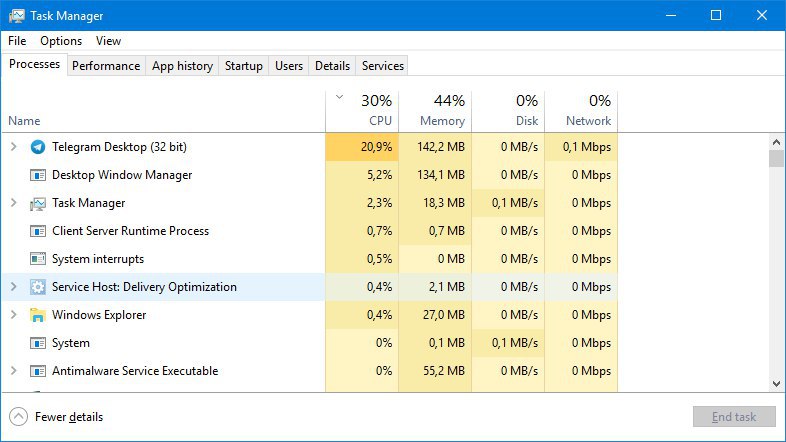Open the View menu
This screenshot has width=786, height=442.
108,41
